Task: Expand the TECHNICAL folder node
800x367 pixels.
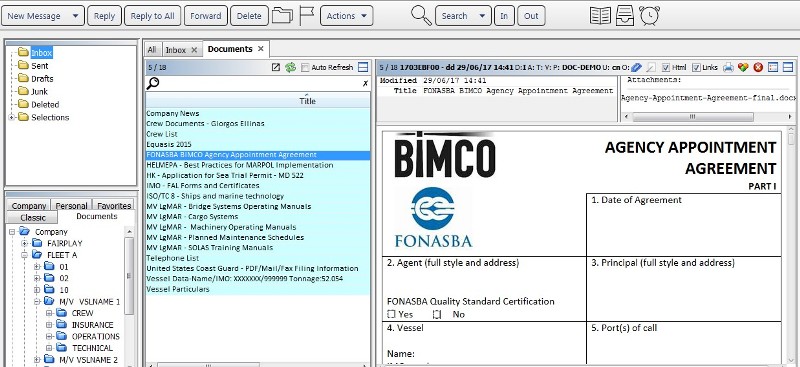Action: click(49, 348)
